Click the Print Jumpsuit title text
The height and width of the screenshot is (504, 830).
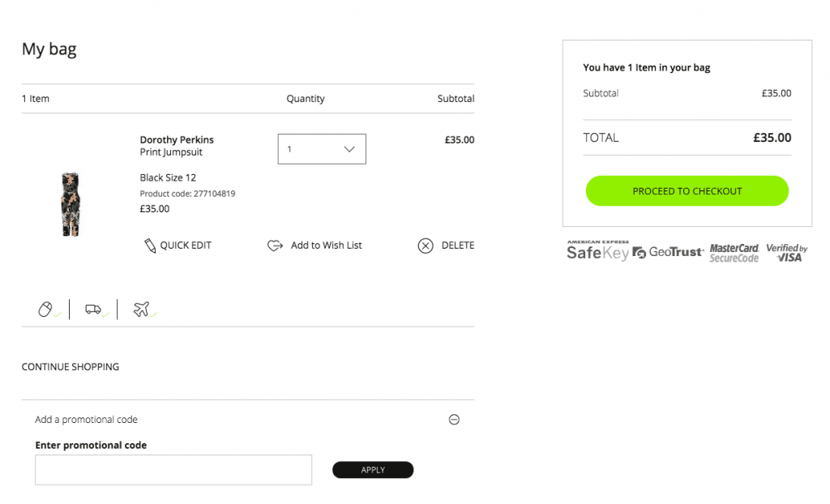coord(171,152)
